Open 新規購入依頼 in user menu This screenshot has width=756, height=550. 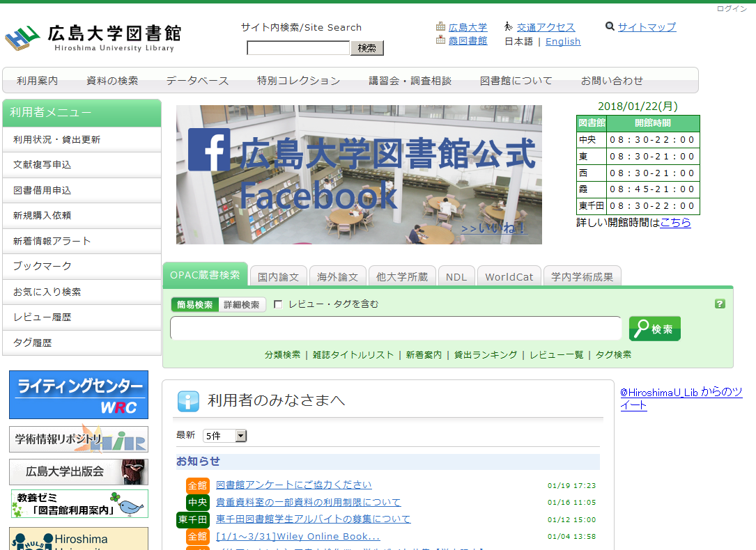(82, 215)
